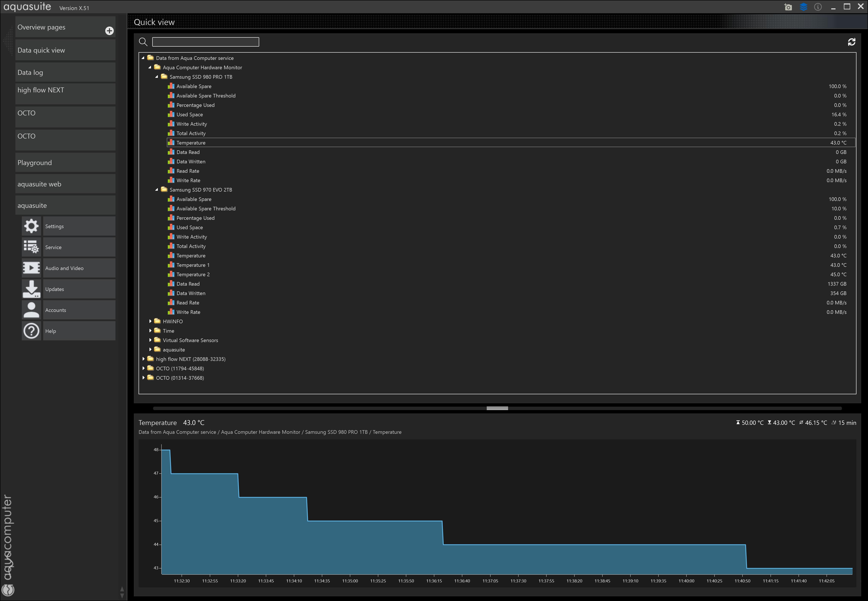Click the info circle icon in title bar
Viewport: 868px width, 601px height.
pyautogui.click(x=818, y=7)
